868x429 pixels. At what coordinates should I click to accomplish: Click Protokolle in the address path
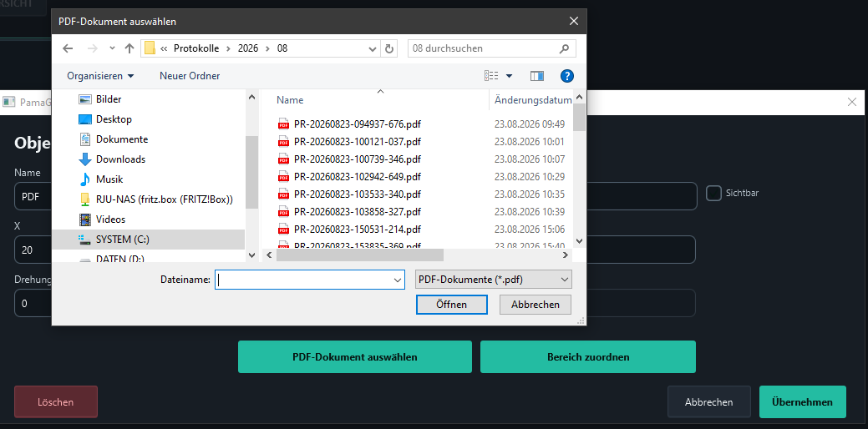pos(196,48)
